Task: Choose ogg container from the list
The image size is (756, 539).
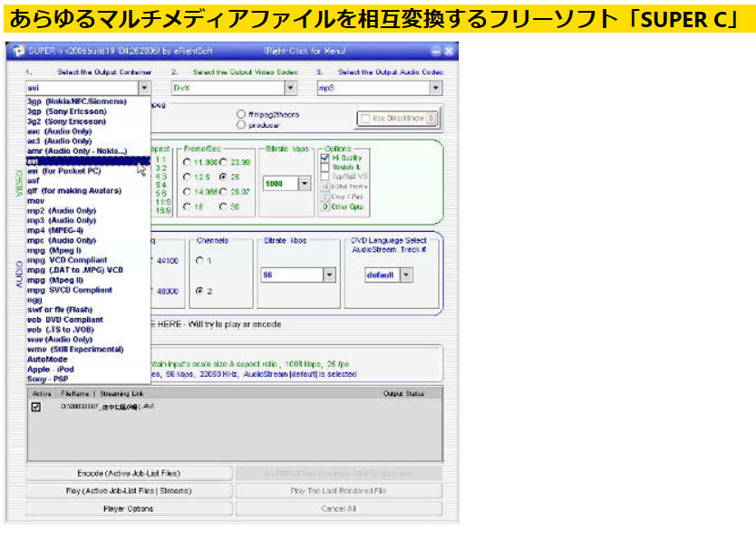Action: point(34,300)
